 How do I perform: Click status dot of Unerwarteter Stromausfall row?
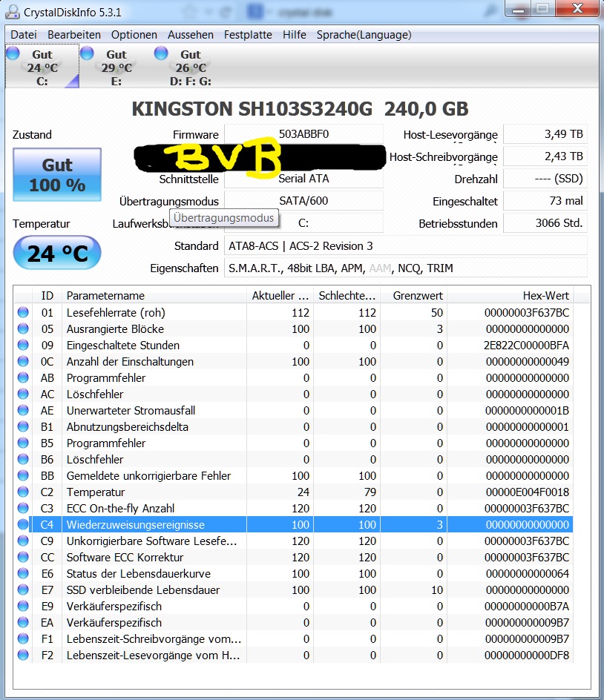23,410
